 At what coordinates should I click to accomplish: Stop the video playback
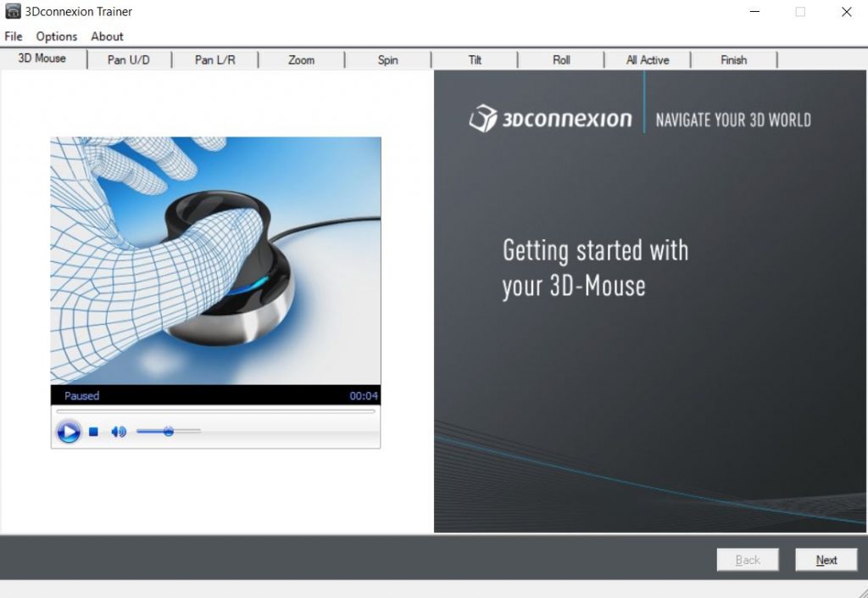tap(93, 432)
